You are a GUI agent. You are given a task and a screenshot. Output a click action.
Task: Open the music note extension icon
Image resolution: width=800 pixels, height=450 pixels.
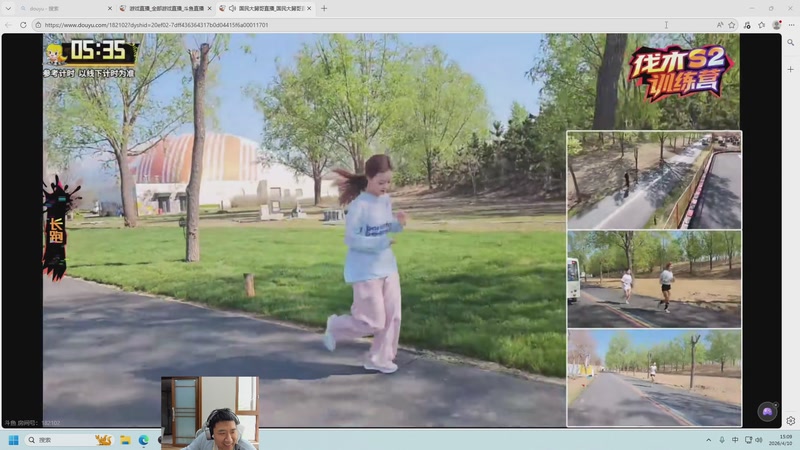point(747,24)
